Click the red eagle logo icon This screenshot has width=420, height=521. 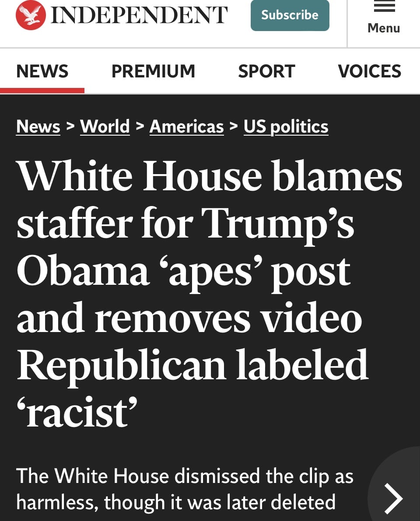pyautogui.click(x=31, y=15)
